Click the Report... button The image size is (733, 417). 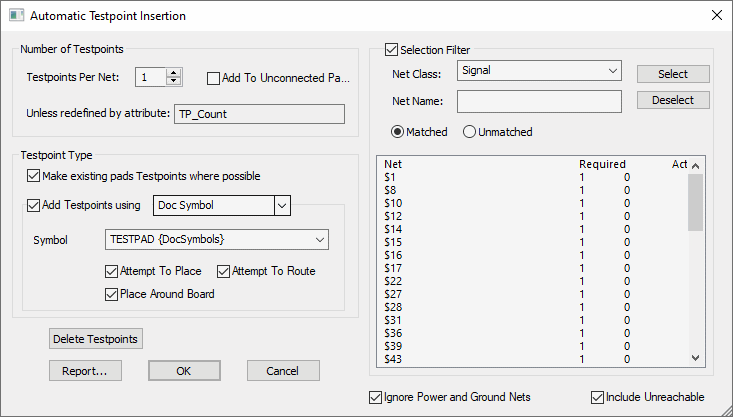(85, 370)
